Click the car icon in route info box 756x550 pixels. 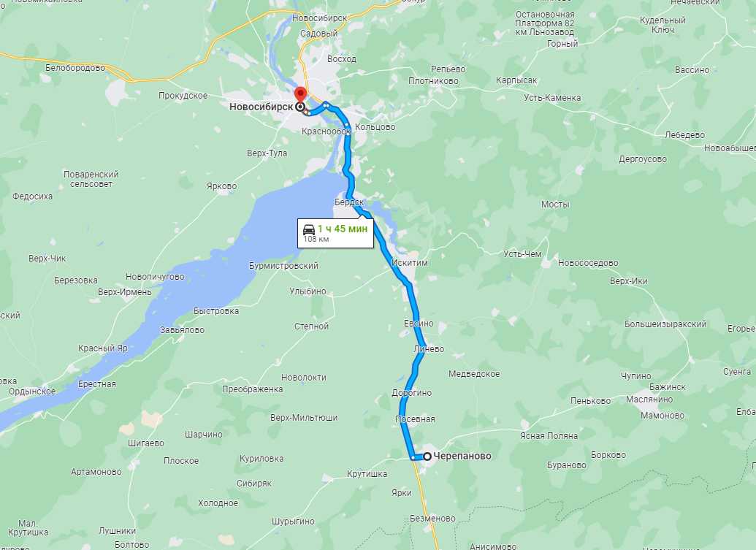point(308,229)
